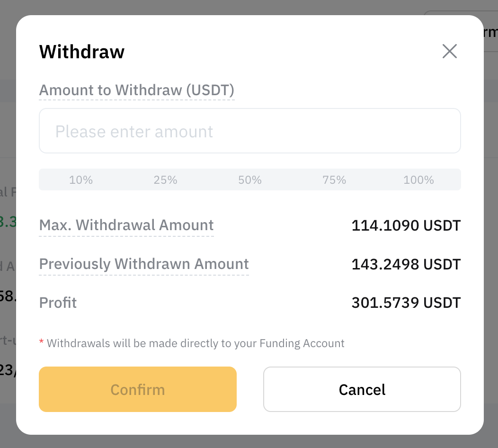Click the Funding Account withdrawal notice text
Image resolution: width=498 pixels, height=448 pixels.
coord(196,343)
